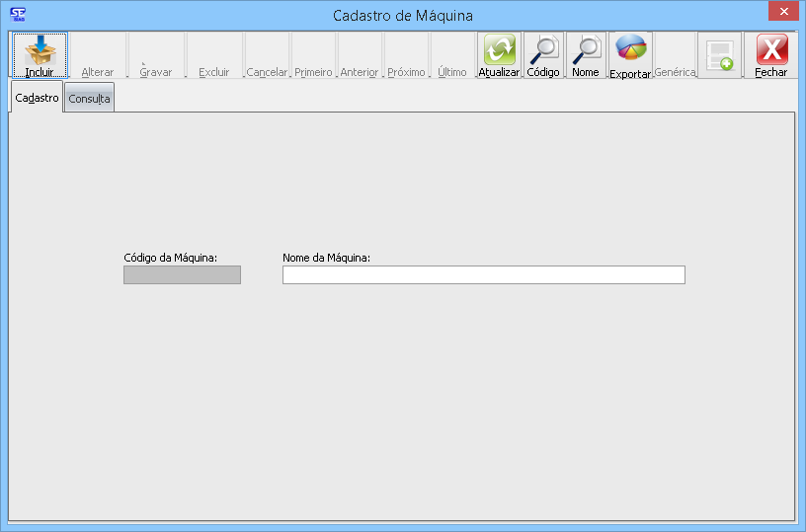Screen dimensions: 806x532
Task: Open the application icon menu in title bar
Action: point(17,15)
